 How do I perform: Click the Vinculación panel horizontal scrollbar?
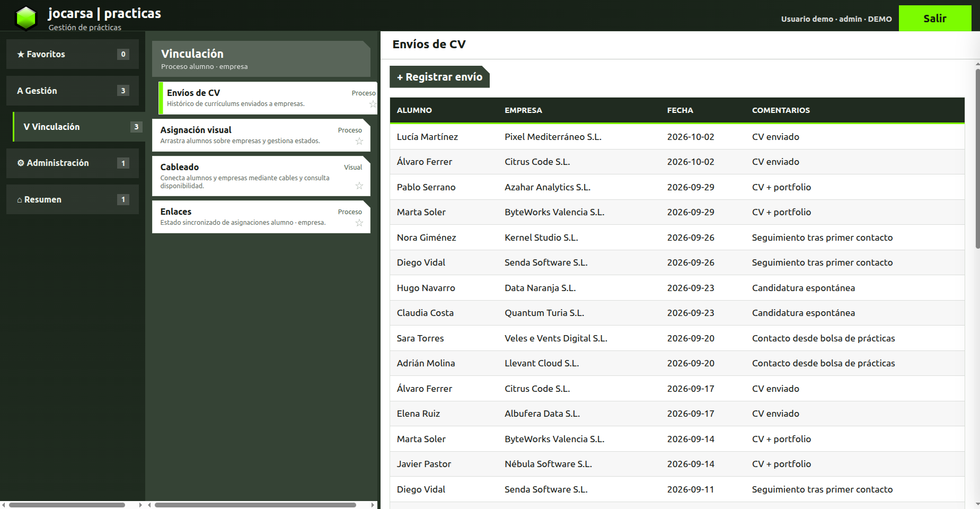point(255,505)
